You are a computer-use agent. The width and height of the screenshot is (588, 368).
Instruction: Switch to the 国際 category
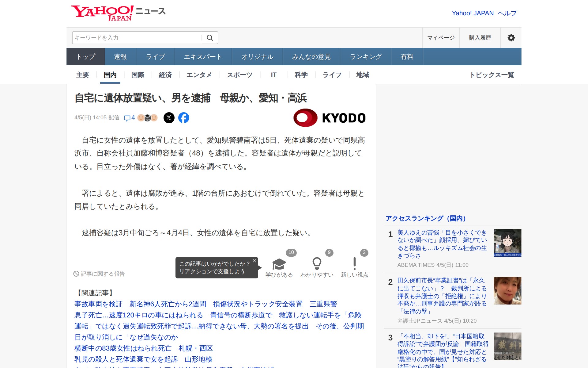point(137,75)
